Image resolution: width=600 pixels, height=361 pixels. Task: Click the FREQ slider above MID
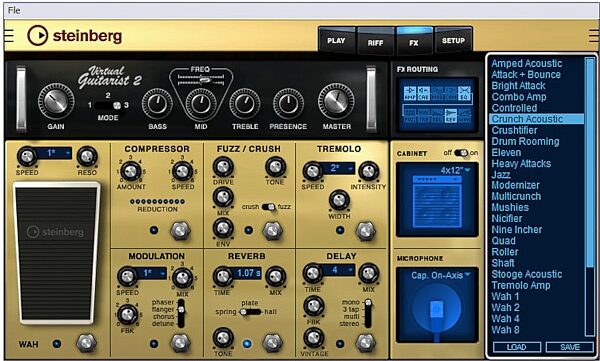point(201,80)
